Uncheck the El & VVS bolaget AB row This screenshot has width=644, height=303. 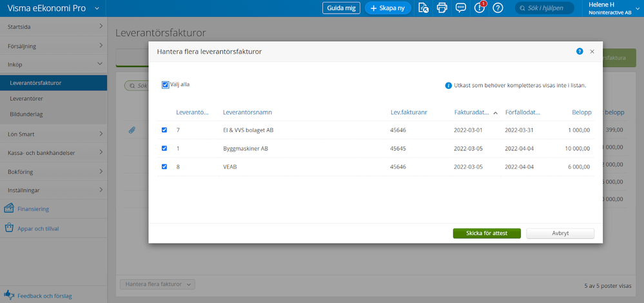164,130
